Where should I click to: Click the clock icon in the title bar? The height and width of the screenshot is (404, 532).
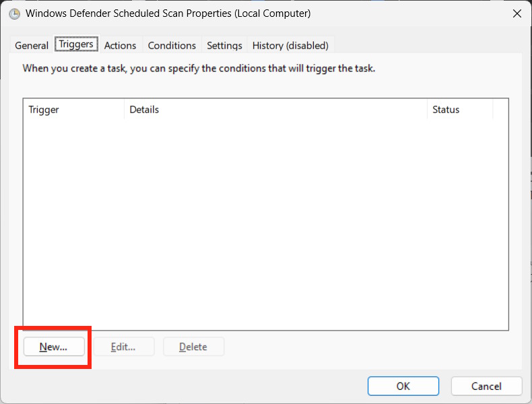tap(14, 13)
